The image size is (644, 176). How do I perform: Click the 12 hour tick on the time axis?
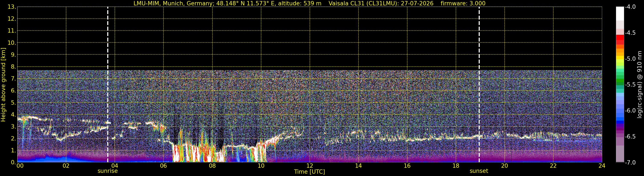[310, 166]
